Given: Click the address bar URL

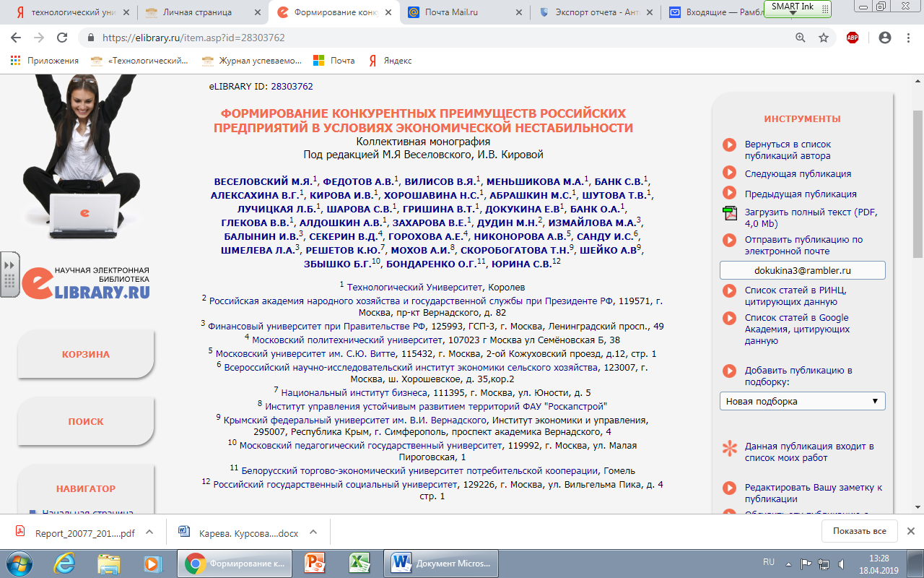Looking at the screenshot, I should (x=193, y=38).
